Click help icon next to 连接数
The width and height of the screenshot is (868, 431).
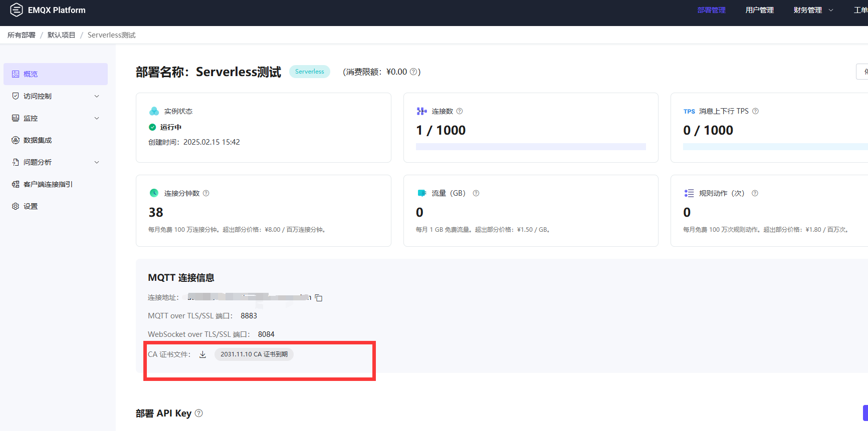[x=460, y=111]
